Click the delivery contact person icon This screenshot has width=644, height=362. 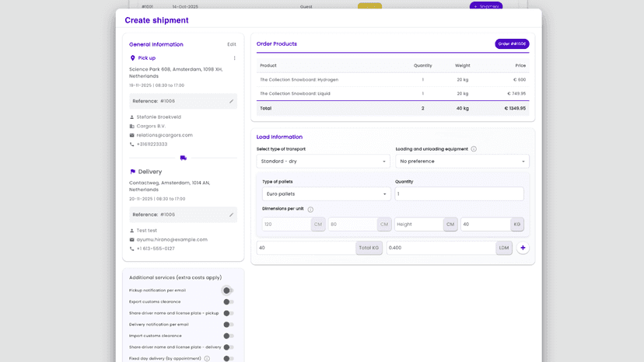point(132,231)
